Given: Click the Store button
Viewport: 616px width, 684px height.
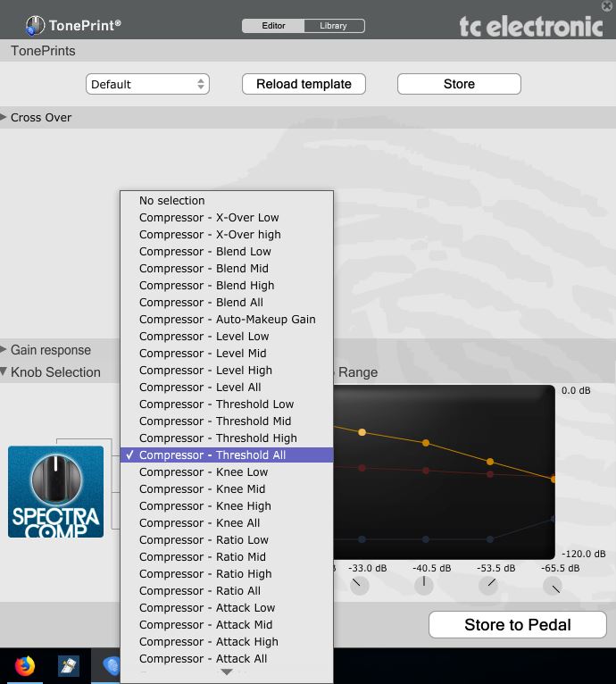Looking at the screenshot, I should (x=459, y=84).
